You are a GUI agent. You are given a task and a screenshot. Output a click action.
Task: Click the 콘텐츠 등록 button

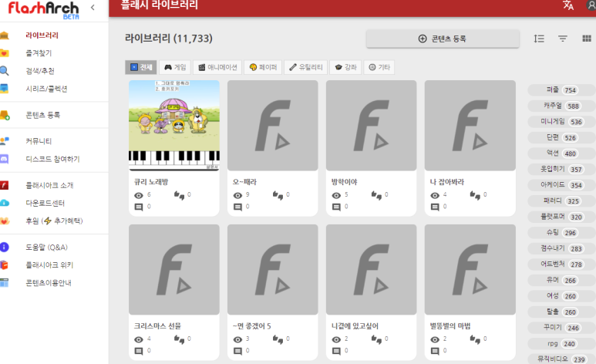click(x=443, y=39)
